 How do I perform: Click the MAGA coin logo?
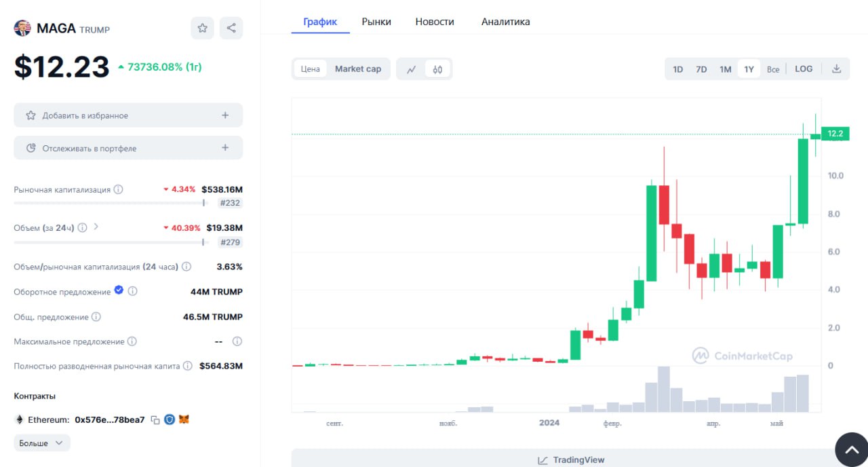22,28
